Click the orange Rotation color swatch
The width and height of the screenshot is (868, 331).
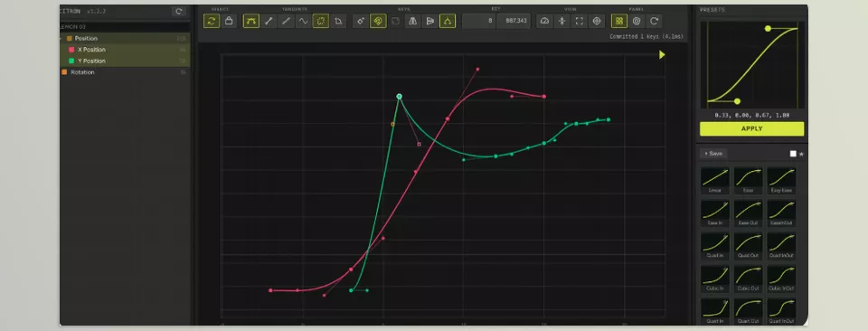pyautogui.click(x=64, y=72)
